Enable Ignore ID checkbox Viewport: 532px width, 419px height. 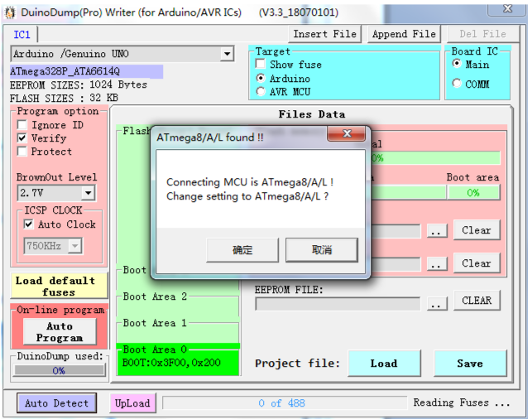[22, 125]
